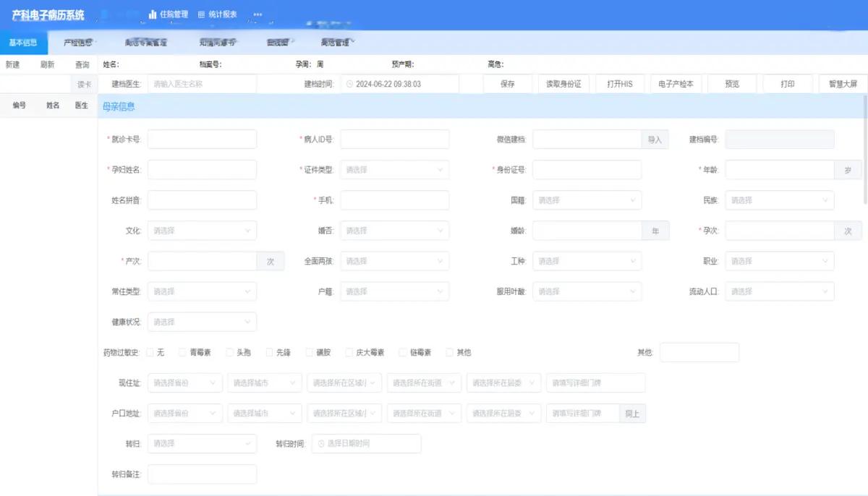The height and width of the screenshot is (496, 868).
Task: Open the 流动人口 dropdown
Action: (x=780, y=291)
